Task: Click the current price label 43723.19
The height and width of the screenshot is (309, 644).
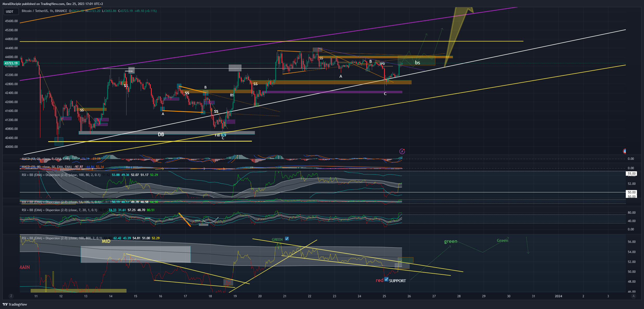Action: point(11,63)
